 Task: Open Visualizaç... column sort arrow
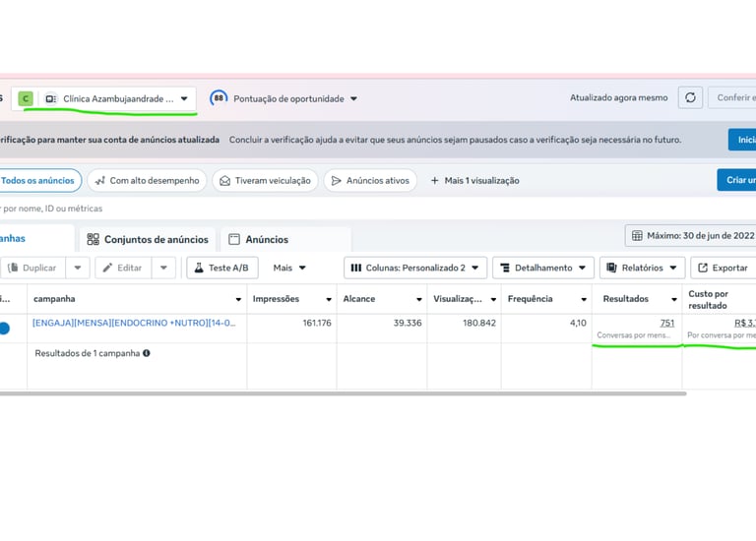click(493, 299)
